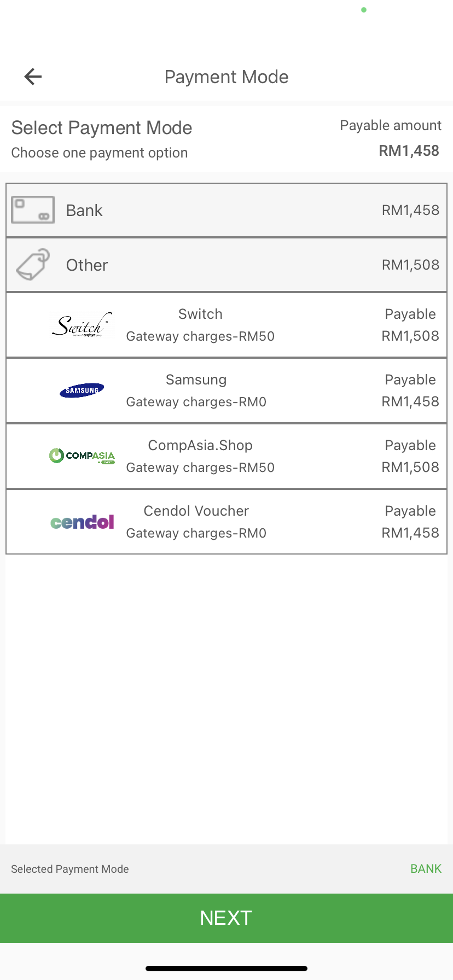Click the Bank card icon
Viewport: 453px width, 980px height.
(x=33, y=210)
